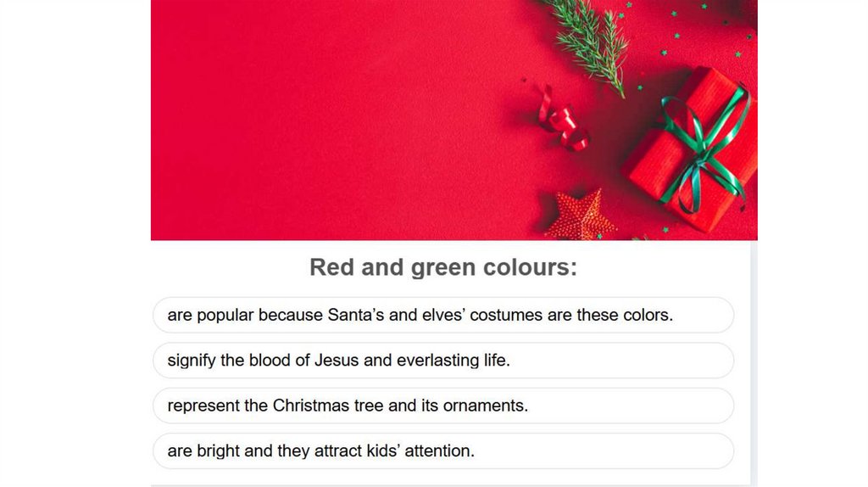868x487 pixels.
Task: Click 'bright' in the last answer option
Action: click(218, 451)
